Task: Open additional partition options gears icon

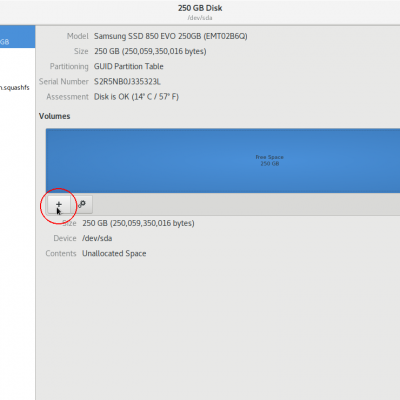Action: point(82,204)
